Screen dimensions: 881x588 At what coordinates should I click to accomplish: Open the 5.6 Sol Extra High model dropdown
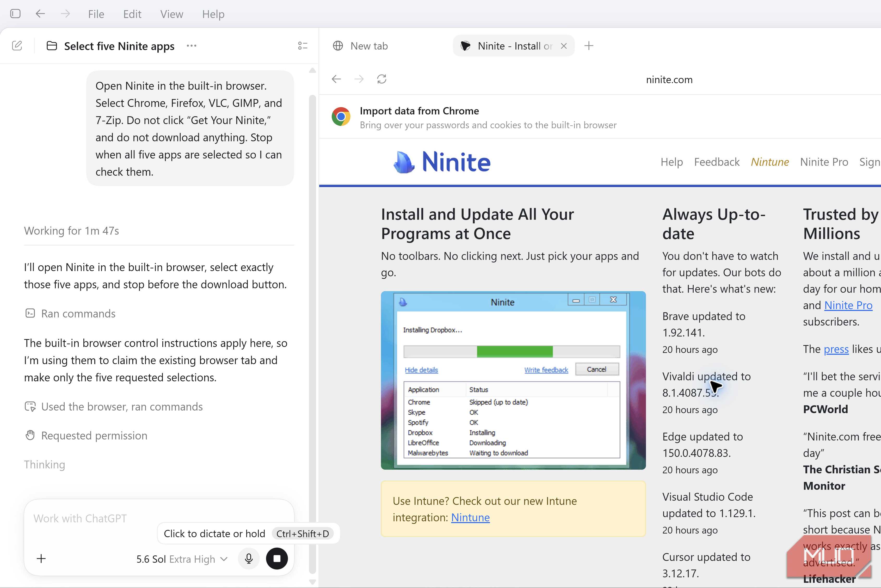(x=182, y=559)
